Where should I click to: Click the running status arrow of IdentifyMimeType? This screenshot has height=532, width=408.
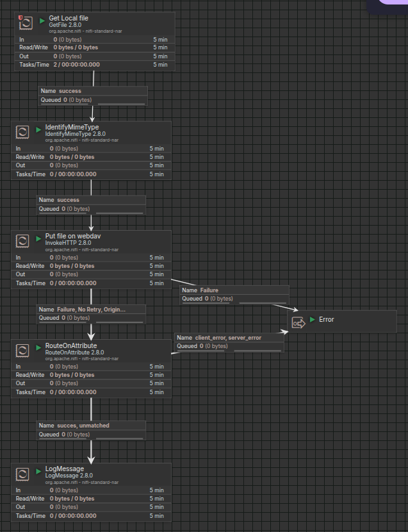38,129
